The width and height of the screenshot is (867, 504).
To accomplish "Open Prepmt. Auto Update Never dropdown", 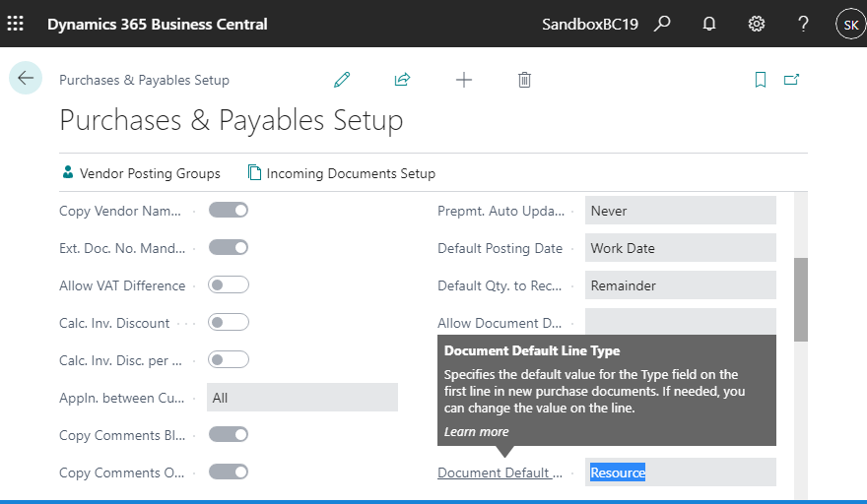I will pyautogui.click(x=681, y=211).
